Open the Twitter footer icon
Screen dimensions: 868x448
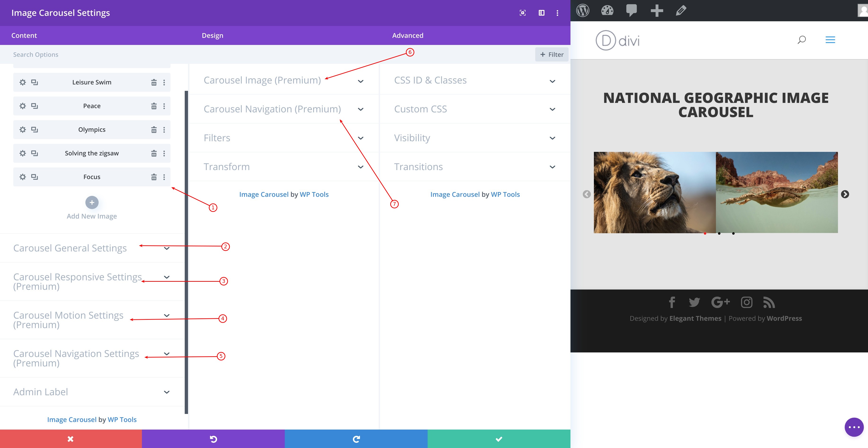(694, 302)
